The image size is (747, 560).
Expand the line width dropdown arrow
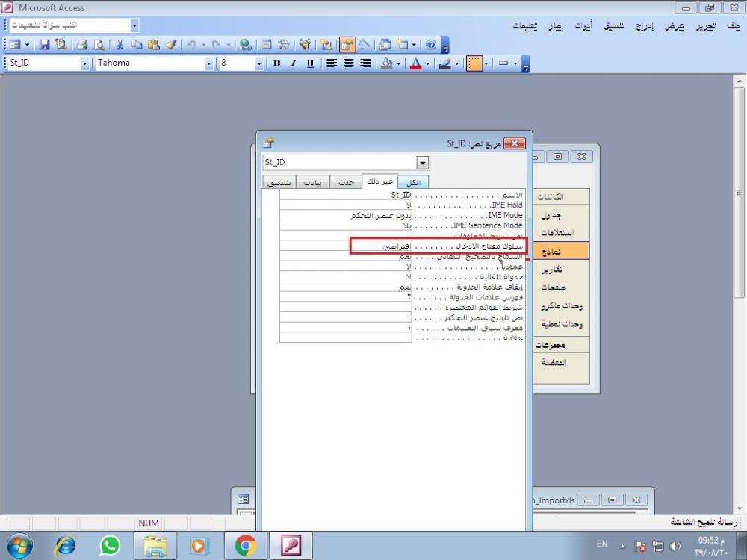point(515,63)
